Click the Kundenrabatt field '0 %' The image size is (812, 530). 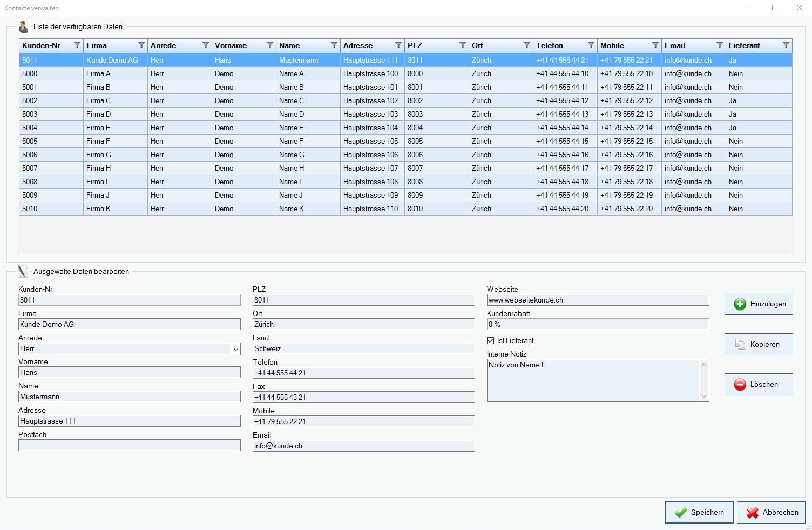coord(598,324)
